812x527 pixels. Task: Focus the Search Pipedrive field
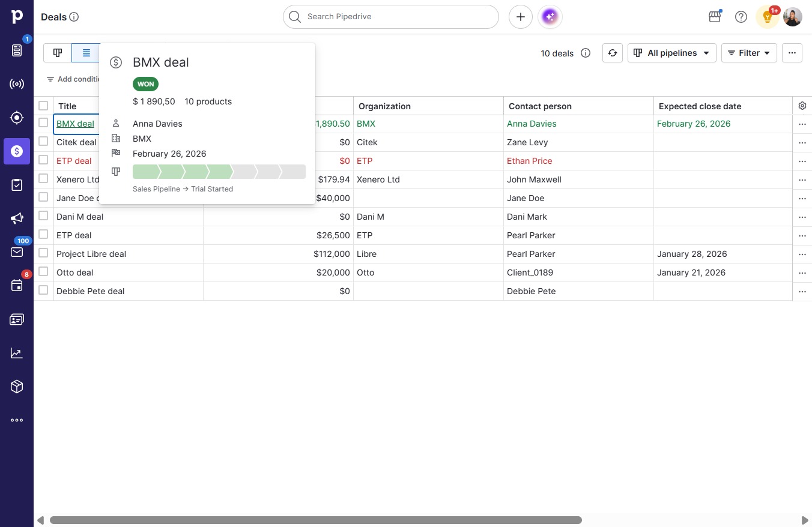click(x=391, y=17)
